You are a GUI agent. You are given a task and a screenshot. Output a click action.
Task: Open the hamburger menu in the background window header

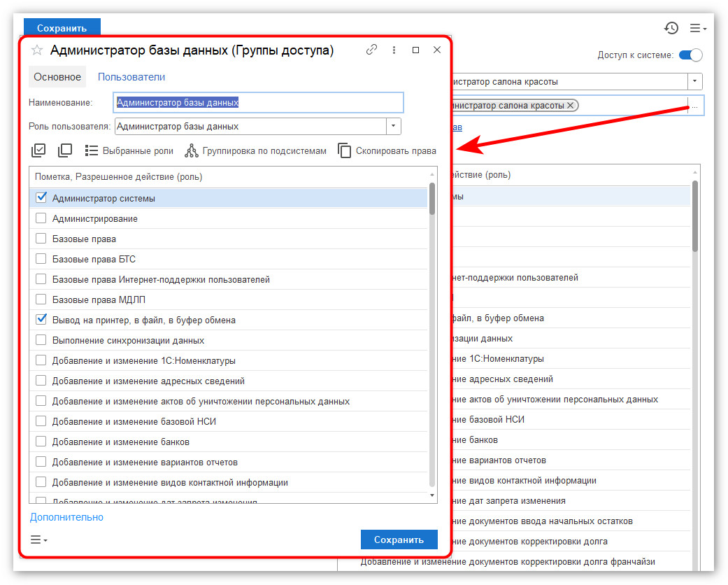(x=697, y=29)
